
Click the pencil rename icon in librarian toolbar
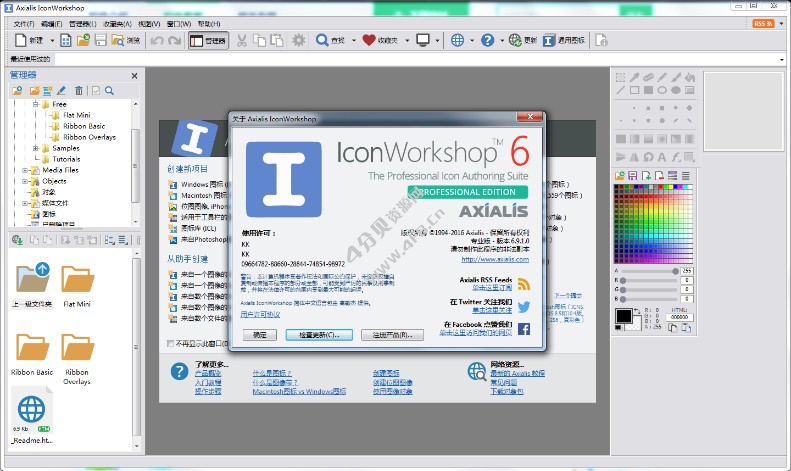[62, 91]
